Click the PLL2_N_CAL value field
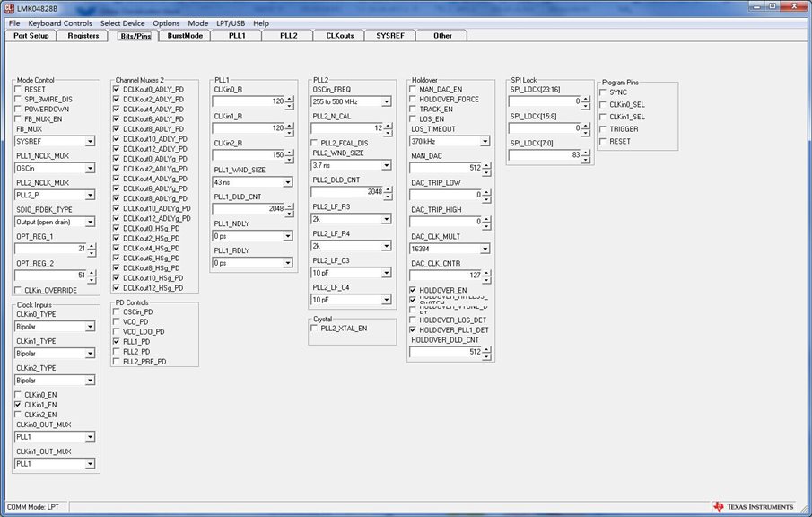 pyautogui.click(x=347, y=128)
